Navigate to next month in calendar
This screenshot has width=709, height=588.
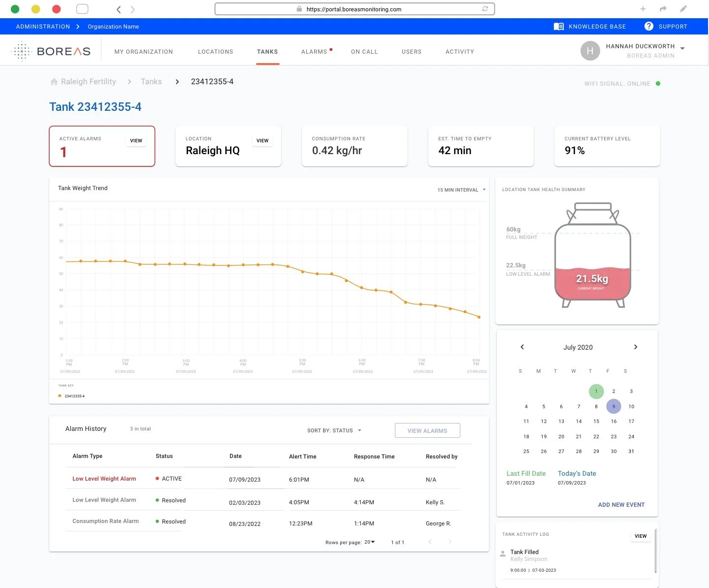pyautogui.click(x=635, y=347)
